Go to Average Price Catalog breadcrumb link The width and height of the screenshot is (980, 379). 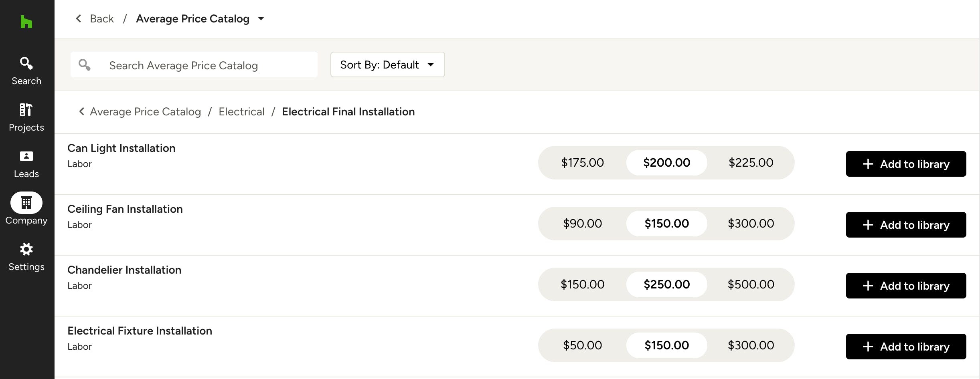click(x=145, y=111)
